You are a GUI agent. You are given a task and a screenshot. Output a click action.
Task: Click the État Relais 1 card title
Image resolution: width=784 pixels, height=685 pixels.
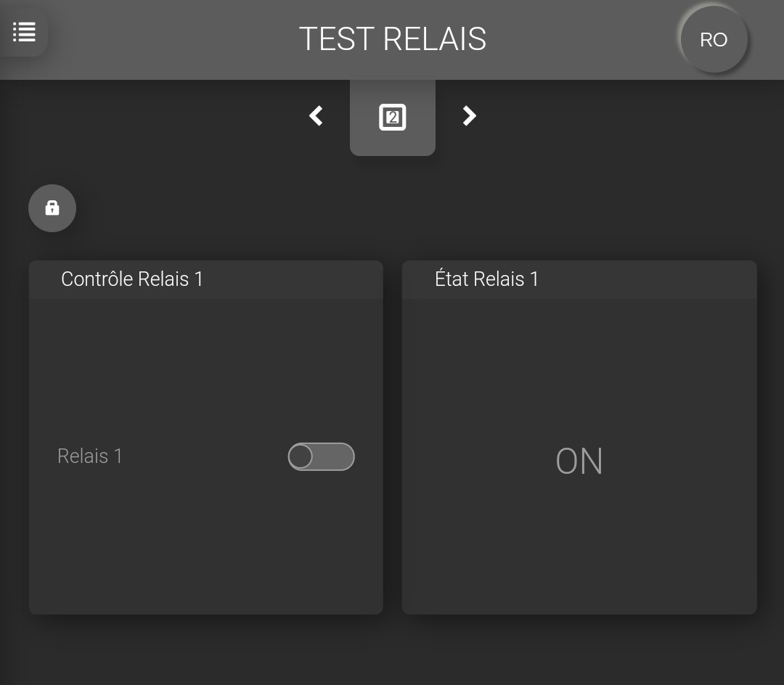tap(486, 279)
